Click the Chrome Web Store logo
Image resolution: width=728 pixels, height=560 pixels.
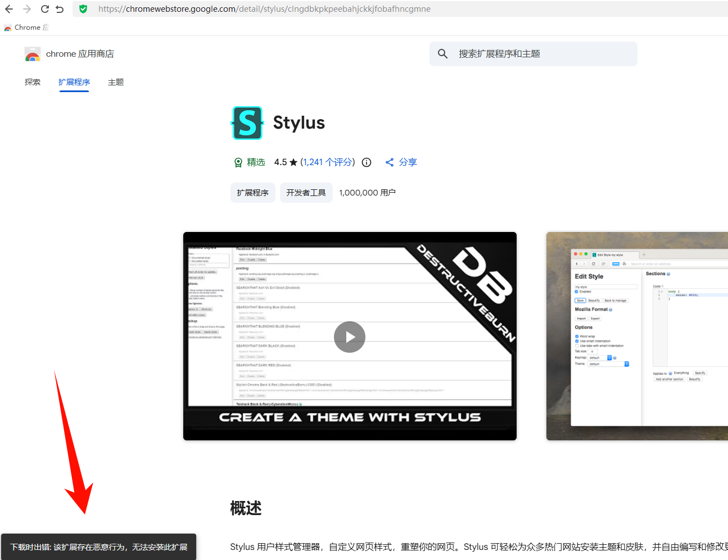pyautogui.click(x=33, y=54)
